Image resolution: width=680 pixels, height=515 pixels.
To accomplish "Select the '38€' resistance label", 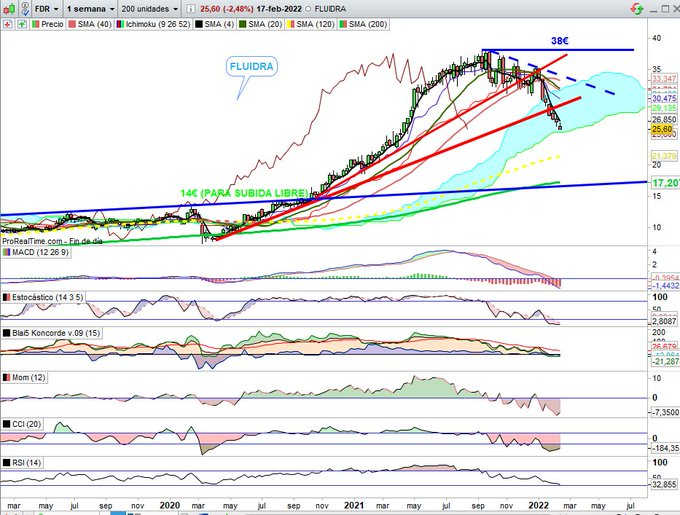I will tap(559, 41).
